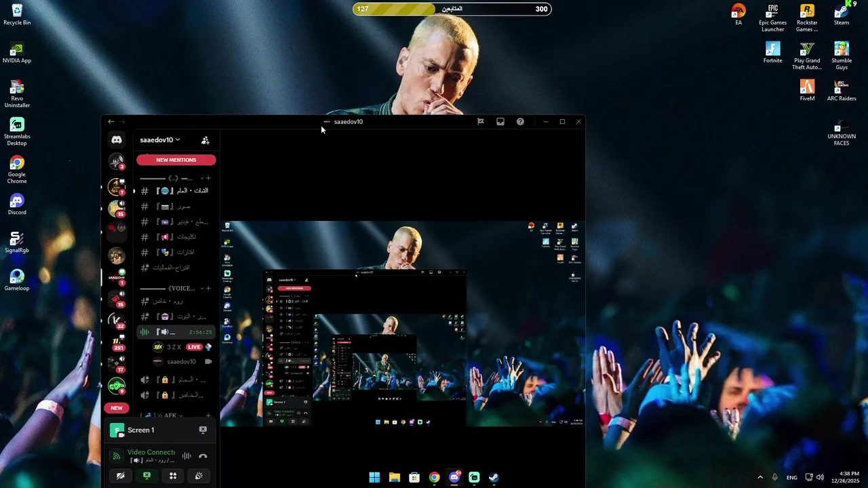Image resolution: width=868 pixels, height=488 pixels.
Task: Click the invite people icon beside saaedov10
Action: [205, 140]
